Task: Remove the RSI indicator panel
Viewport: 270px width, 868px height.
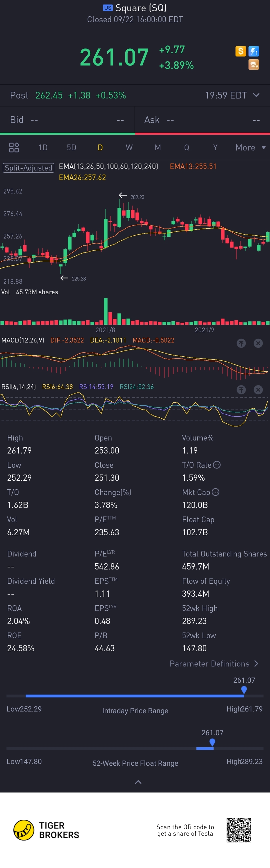Action: [x=258, y=389]
